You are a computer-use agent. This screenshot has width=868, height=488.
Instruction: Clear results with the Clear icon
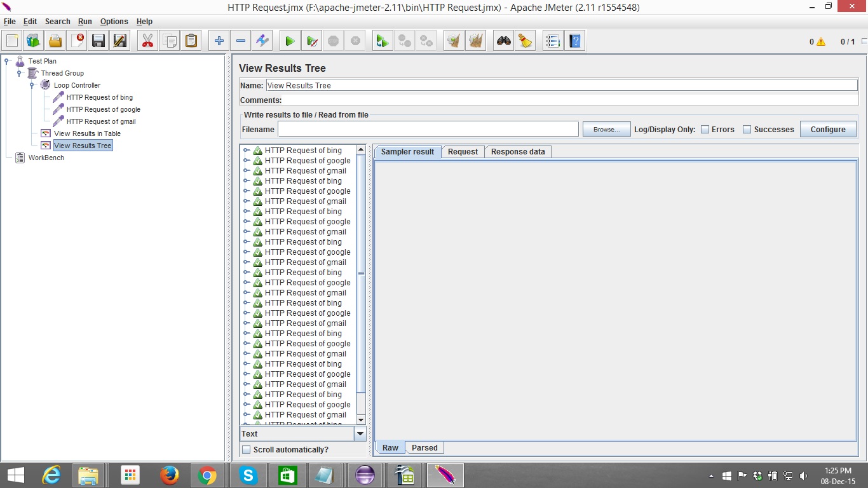454,41
